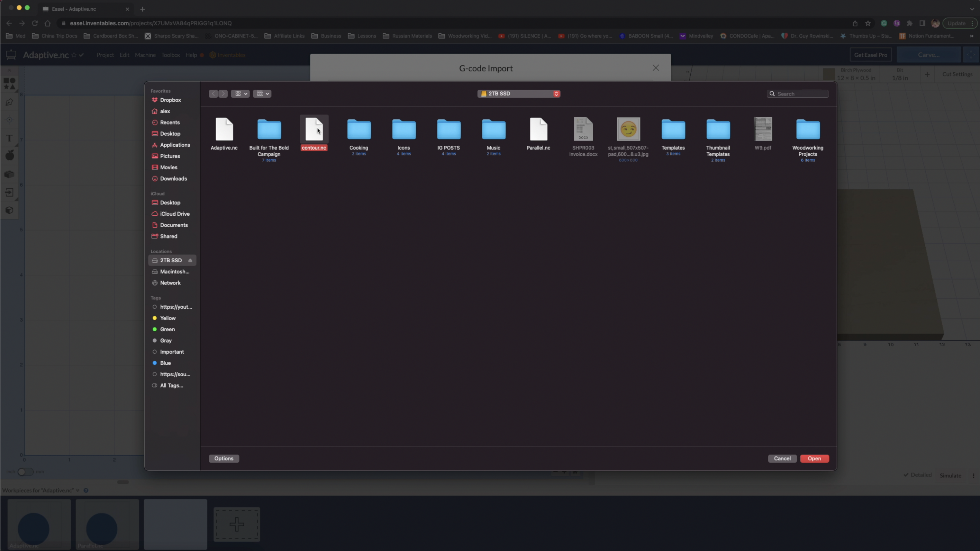
Task: Open the Templates folder icon
Action: [x=673, y=130]
